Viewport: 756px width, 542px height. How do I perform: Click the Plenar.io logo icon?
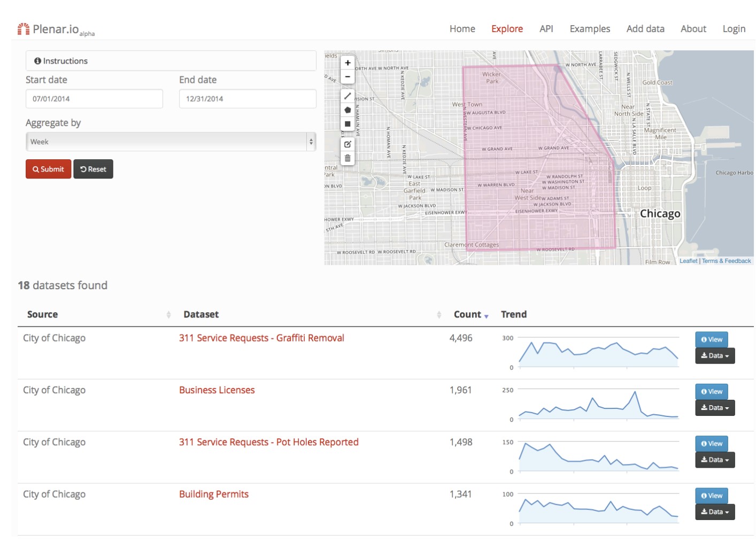22,28
